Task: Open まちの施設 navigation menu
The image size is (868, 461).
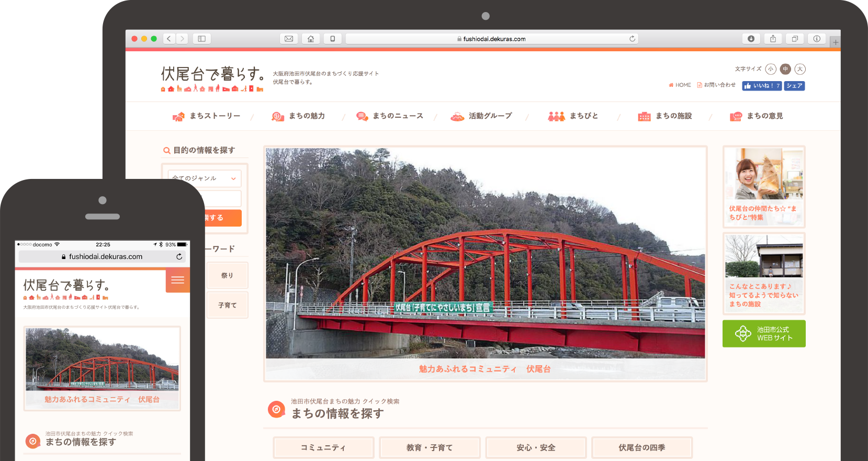Action: tap(665, 116)
